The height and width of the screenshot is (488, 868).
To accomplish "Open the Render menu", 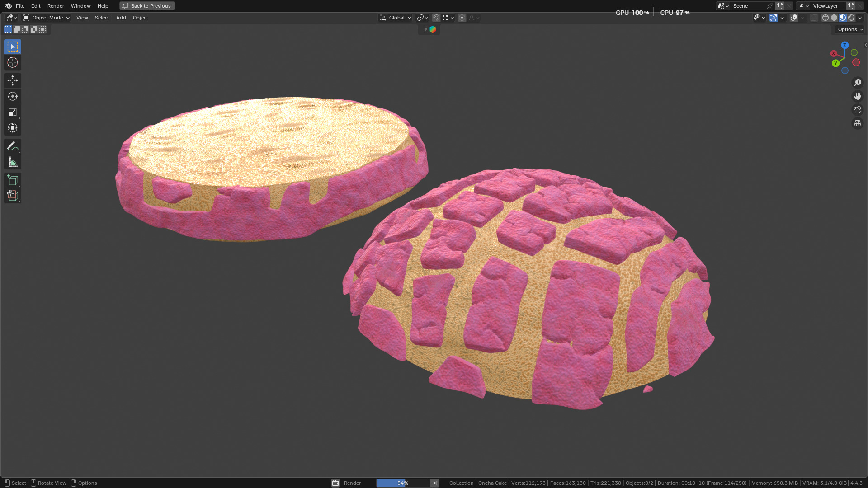I will (56, 6).
